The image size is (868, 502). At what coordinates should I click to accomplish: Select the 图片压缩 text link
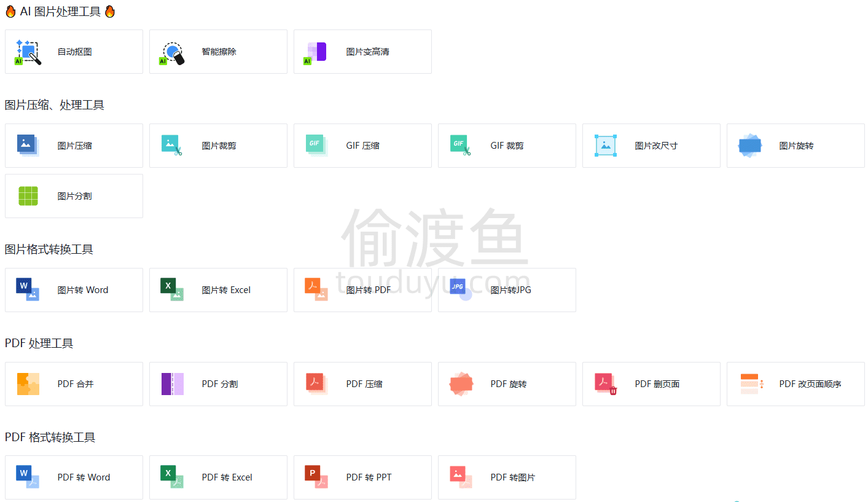(x=75, y=146)
